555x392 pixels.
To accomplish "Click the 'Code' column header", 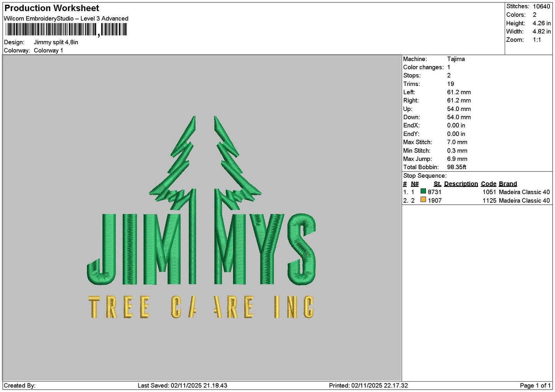I will click(489, 184).
